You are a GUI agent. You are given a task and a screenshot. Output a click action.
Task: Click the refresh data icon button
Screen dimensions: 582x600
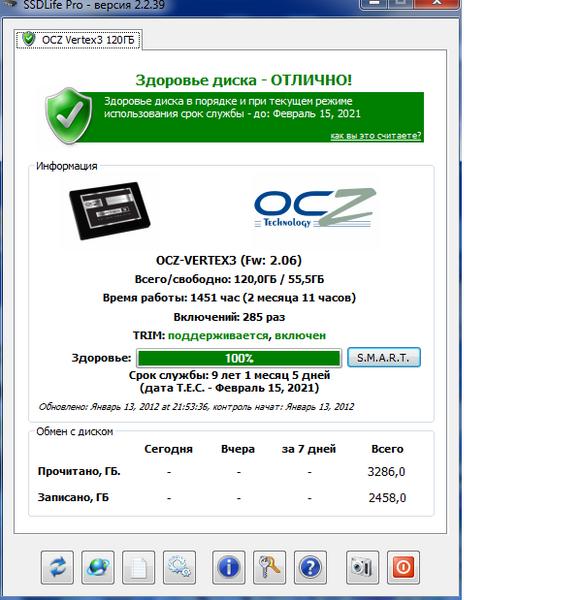coord(57,567)
